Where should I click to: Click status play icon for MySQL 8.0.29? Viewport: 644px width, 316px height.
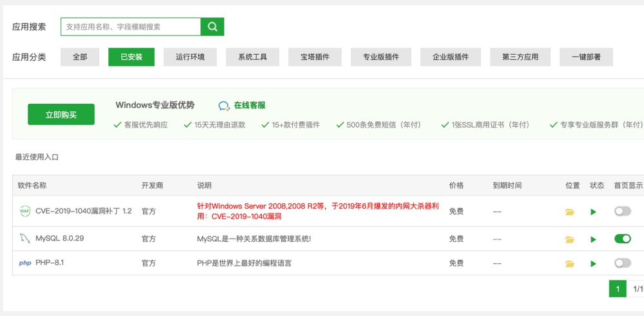click(593, 239)
